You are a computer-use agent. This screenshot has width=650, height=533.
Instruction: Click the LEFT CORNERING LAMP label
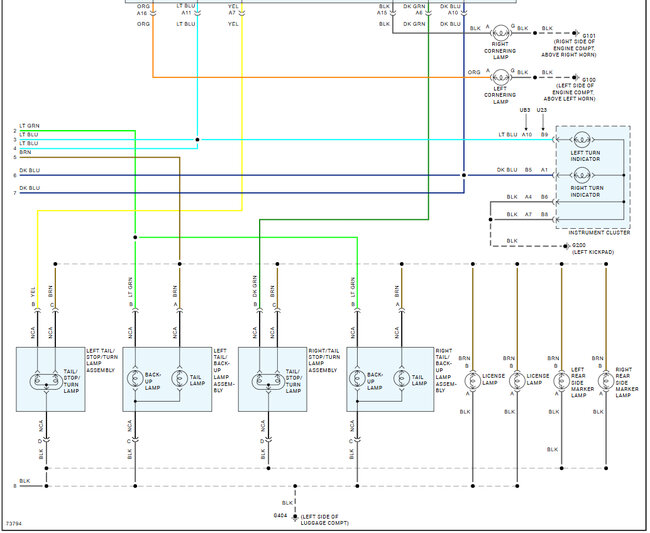[x=500, y=95]
